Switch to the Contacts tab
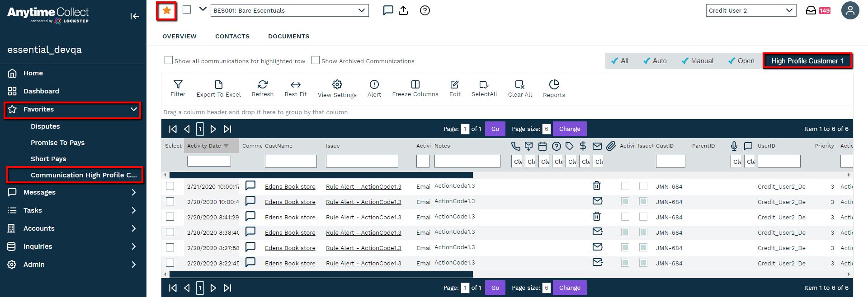Viewport: 868px width, 297px height. 232,36
